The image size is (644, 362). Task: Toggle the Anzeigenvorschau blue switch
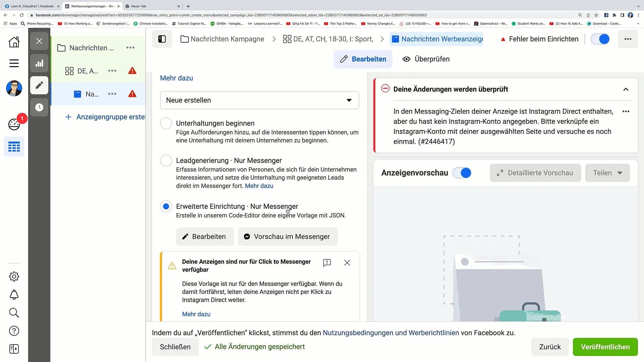tap(465, 173)
